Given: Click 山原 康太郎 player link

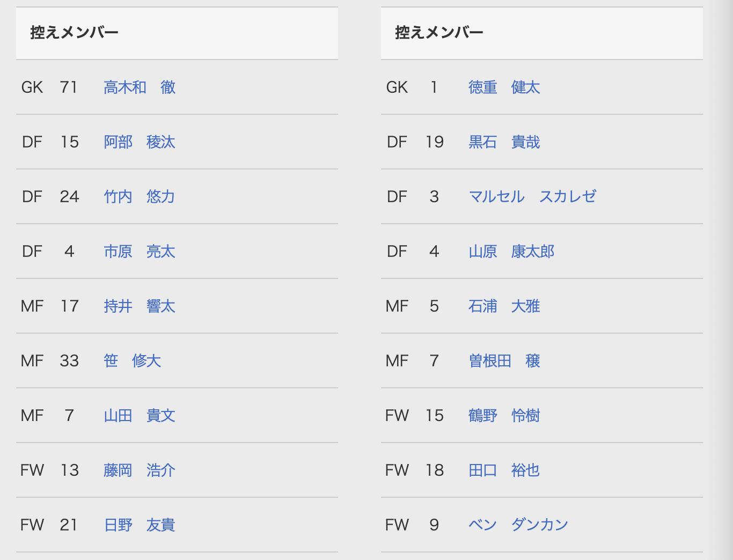Looking at the screenshot, I should click(x=511, y=252).
